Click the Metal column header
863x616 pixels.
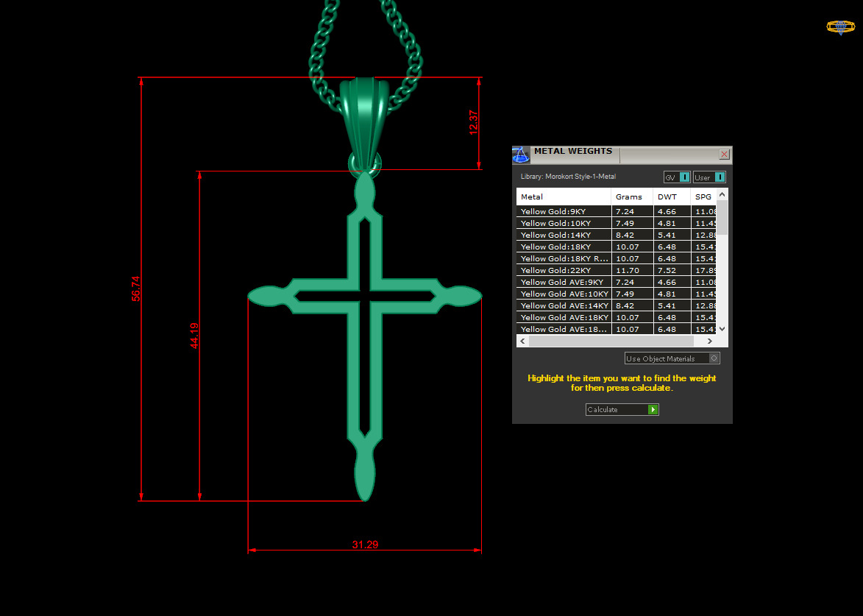tap(564, 197)
